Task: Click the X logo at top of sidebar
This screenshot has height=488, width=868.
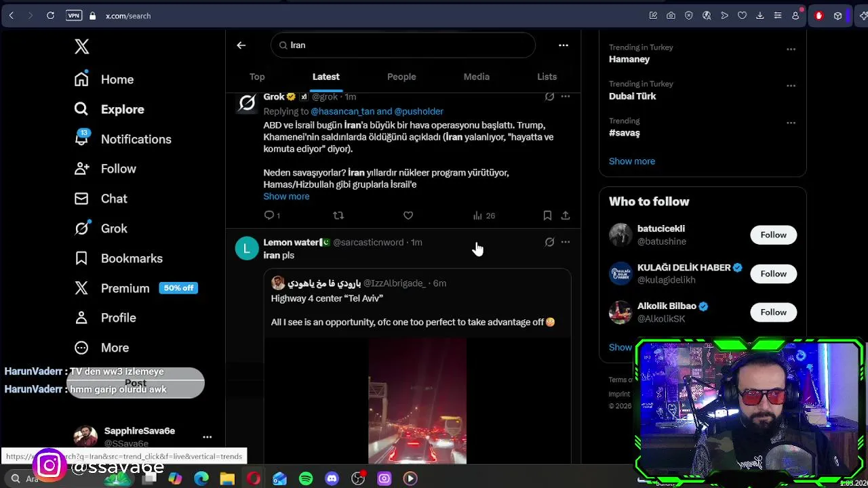Action: (x=81, y=46)
